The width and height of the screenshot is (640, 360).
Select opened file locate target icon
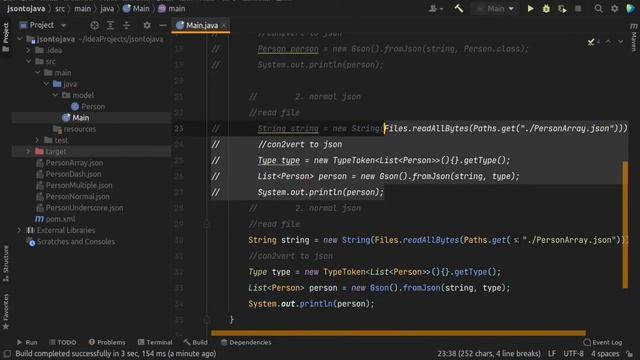94,25
